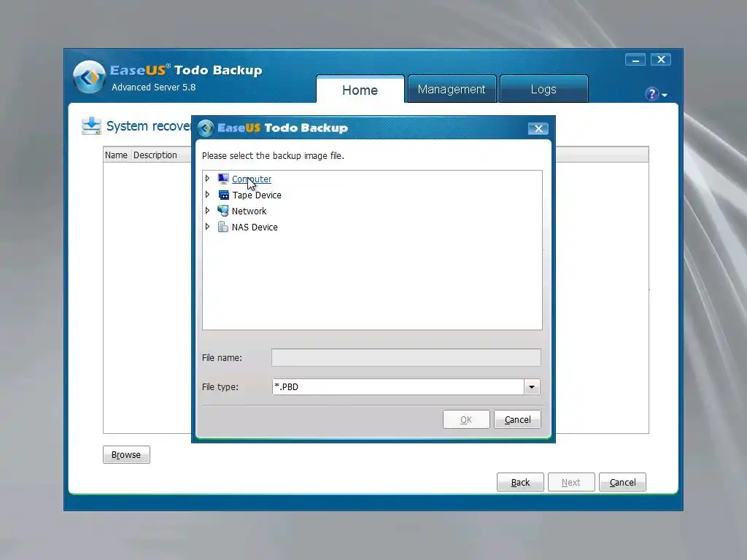Viewport: 747px width, 560px height.
Task: Expand the Computer tree node
Action: click(x=207, y=178)
